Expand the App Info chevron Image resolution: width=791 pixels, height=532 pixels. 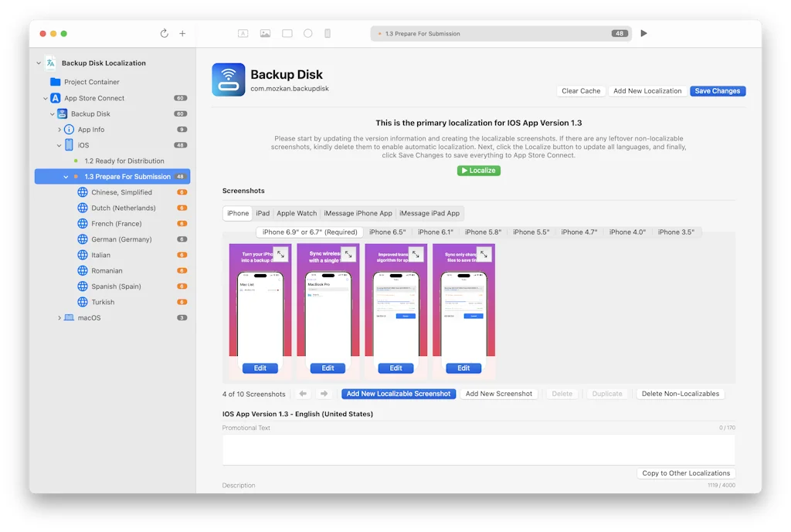coord(59,130)
